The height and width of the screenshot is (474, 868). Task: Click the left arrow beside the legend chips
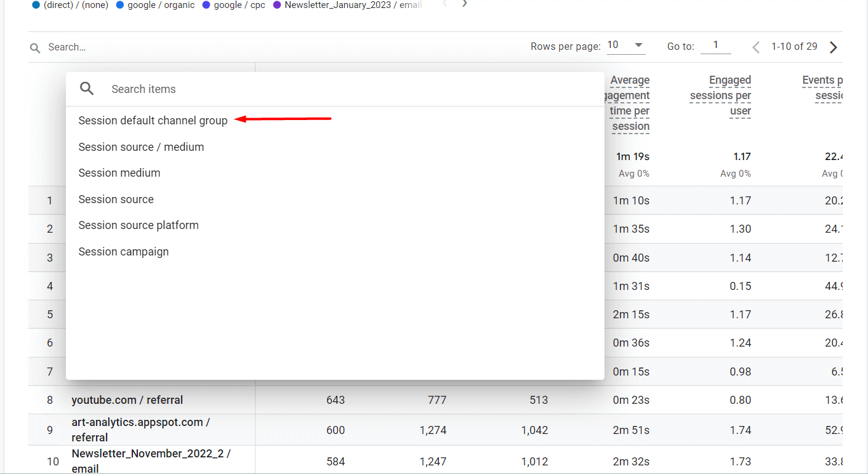click(444, 3)
